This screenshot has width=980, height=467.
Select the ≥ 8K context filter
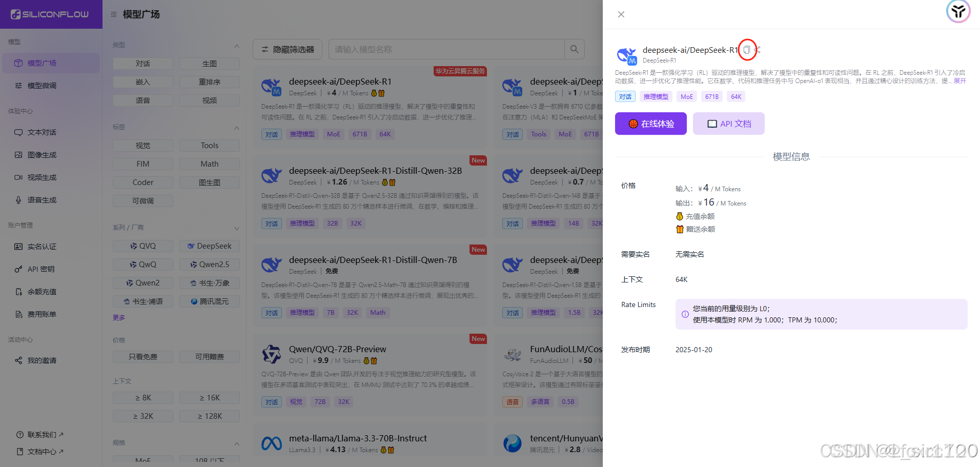click(x=143, y=398)
